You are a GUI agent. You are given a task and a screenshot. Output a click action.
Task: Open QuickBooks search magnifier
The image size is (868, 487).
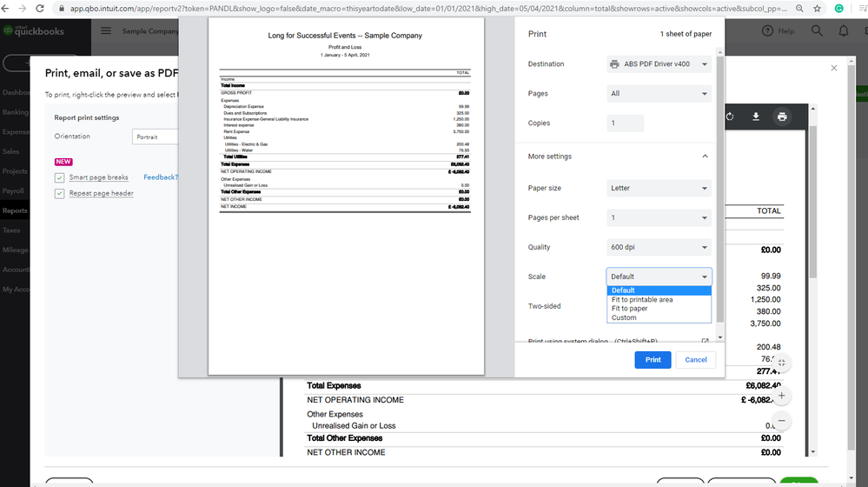coord(817,31)
